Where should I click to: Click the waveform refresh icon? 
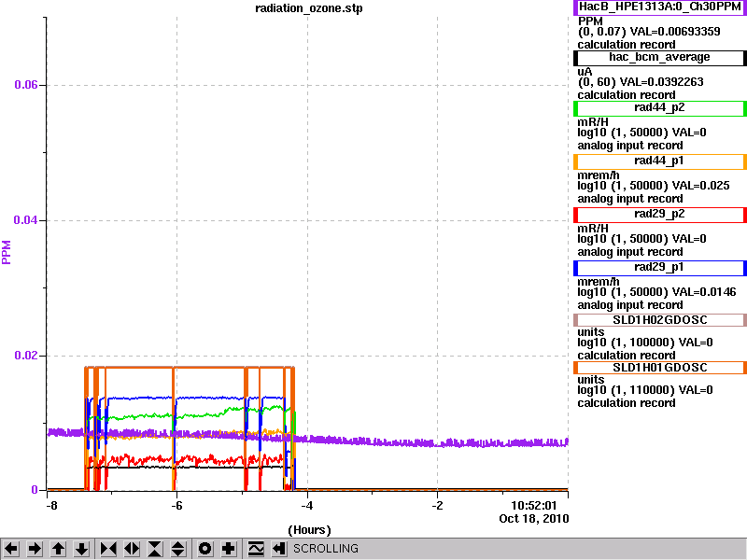(255, 549)
